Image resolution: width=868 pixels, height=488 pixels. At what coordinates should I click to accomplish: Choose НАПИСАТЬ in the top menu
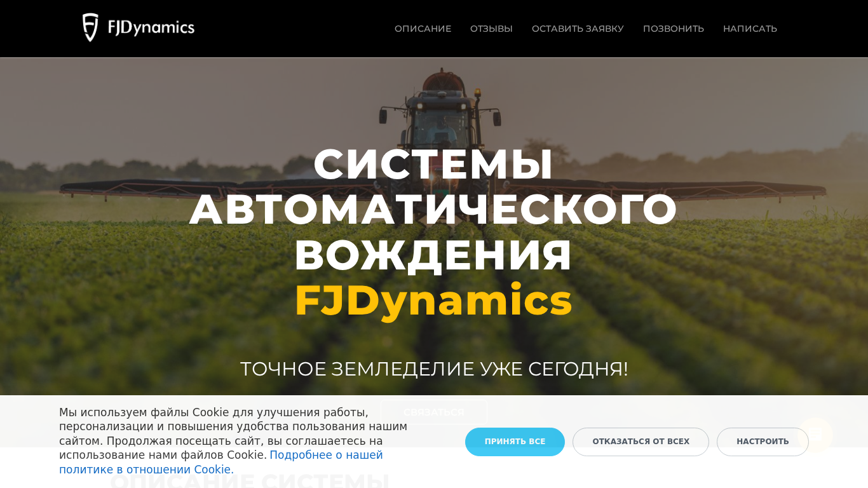point(750,29)
